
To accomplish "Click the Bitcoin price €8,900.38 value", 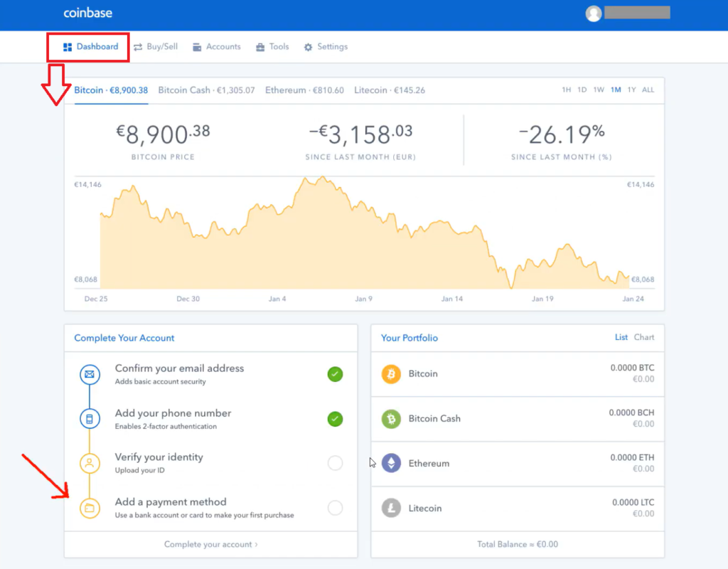I will (163, 134).
